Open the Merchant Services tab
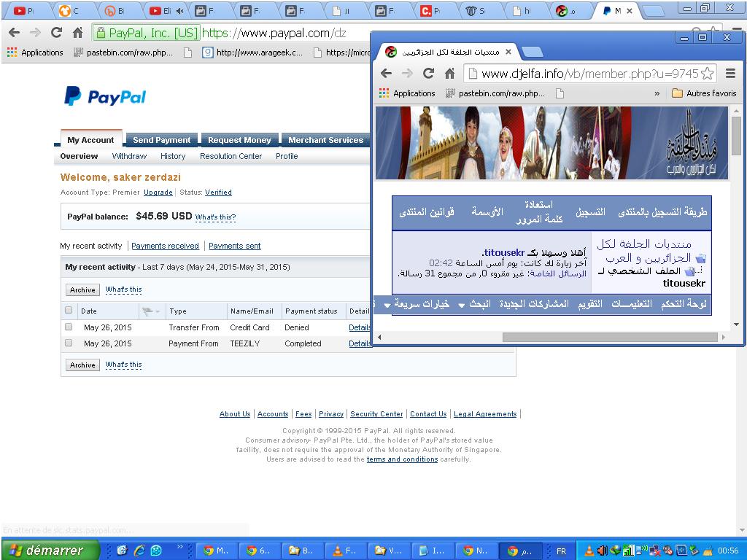This screenshot has width=747, height=560. pos(325,140)
